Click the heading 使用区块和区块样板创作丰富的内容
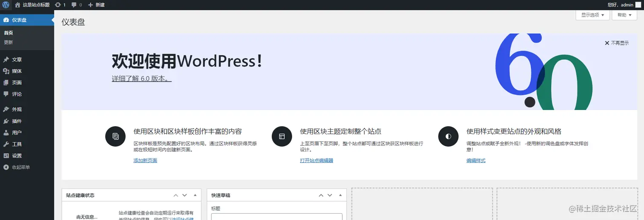Image resolution: width=644 pixels, height=220 pixels. click(x=188, y=131)
